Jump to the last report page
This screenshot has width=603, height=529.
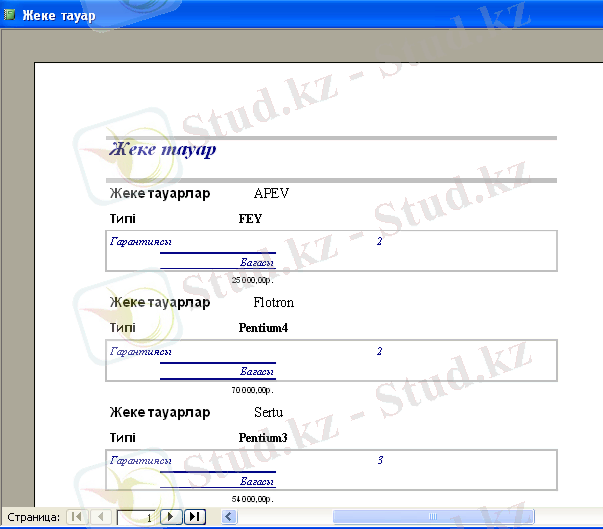pos(195,516)
